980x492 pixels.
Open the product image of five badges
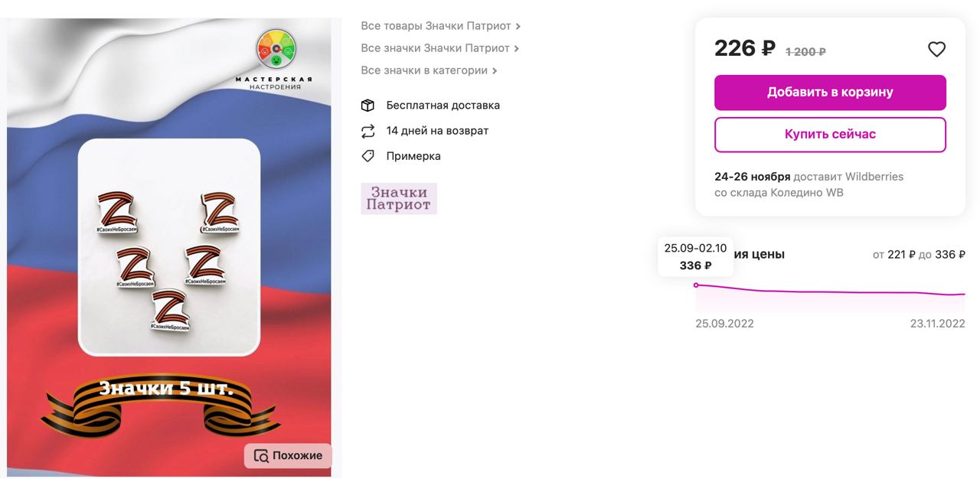click(x=169, y=246)
